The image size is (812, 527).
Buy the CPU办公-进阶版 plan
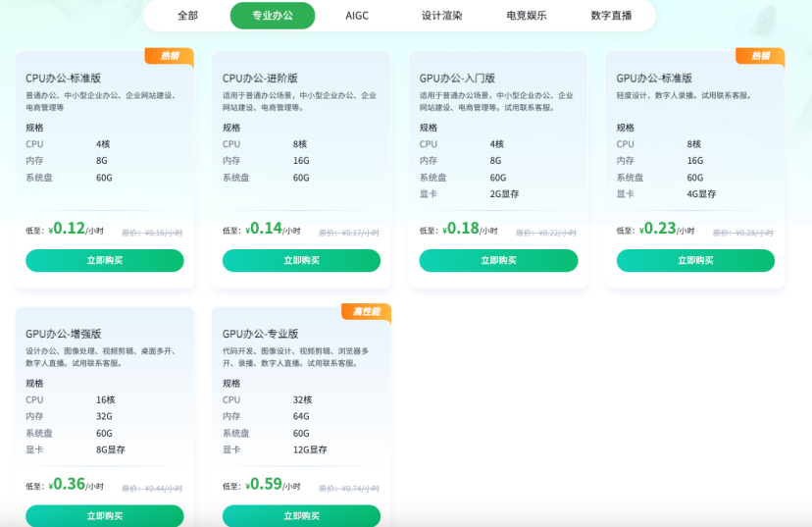point(301,260)
